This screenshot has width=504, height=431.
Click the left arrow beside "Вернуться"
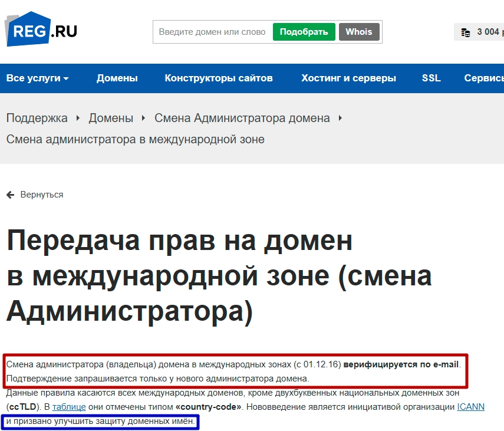[x=9, y=194]
